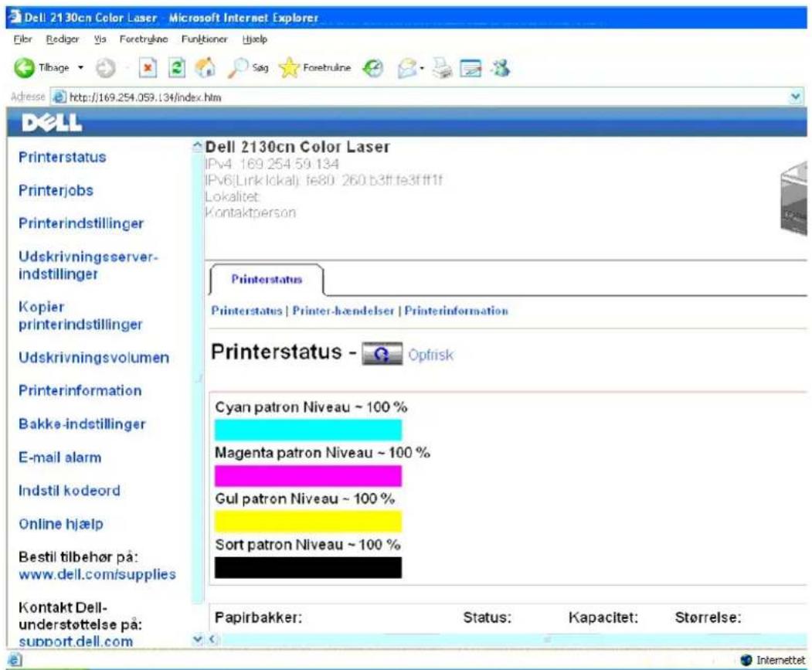Screen dimensions: 812x670
Task: Click Printerstatus sub-navigation link
Action: [x=246, y=311]
